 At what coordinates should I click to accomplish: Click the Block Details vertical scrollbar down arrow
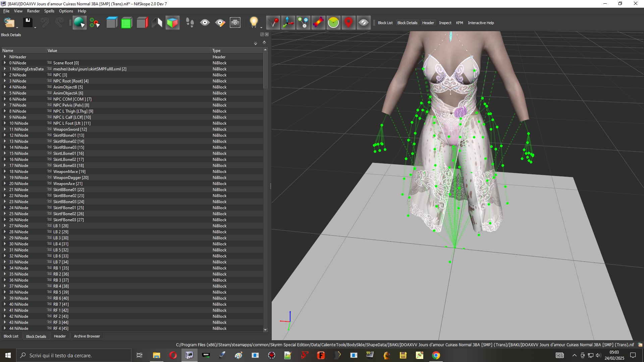265,330
